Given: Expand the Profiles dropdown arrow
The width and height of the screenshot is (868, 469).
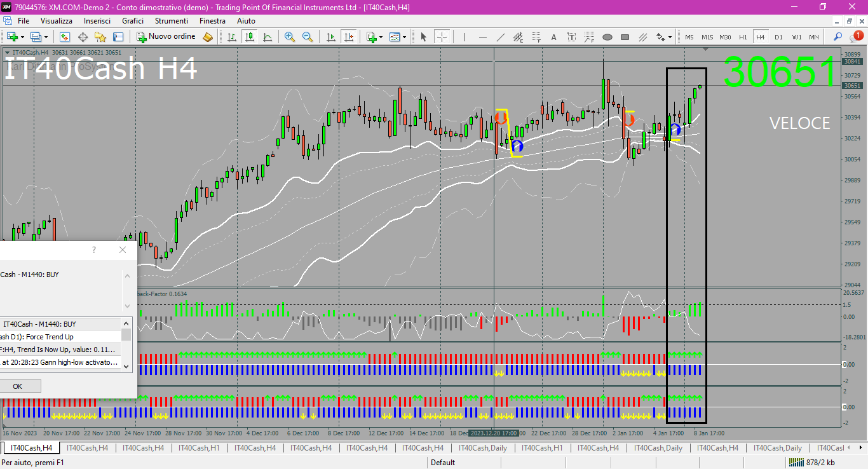Looking at the screenshot, I should [x=46, y=37].
